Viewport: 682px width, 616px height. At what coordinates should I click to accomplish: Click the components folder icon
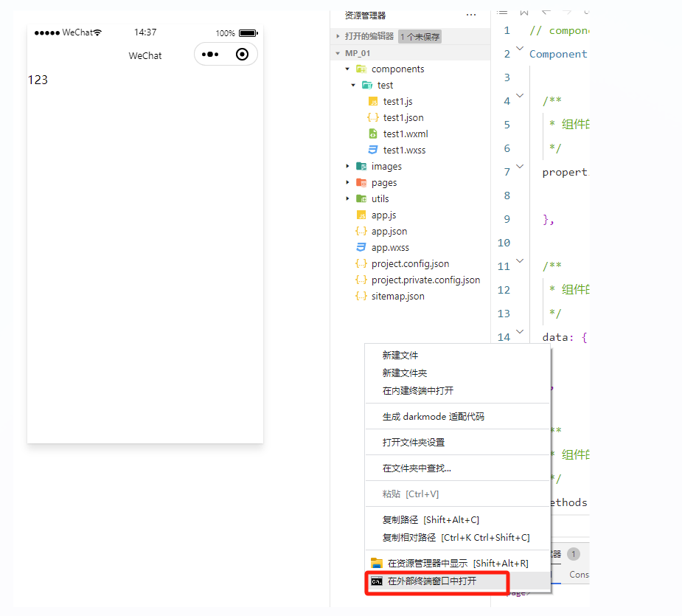pyautogui.click(x=361, y=69)
